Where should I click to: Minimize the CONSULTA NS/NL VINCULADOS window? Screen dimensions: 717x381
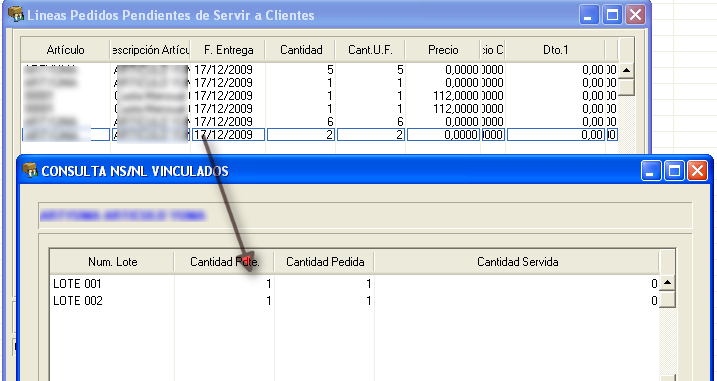pos(650,171)
